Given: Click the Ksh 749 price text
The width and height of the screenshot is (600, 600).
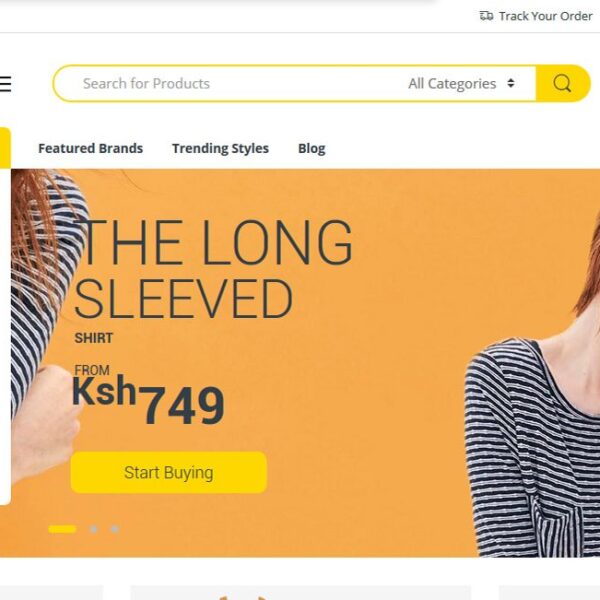Looking at the screenshot, I should [148, 400].
